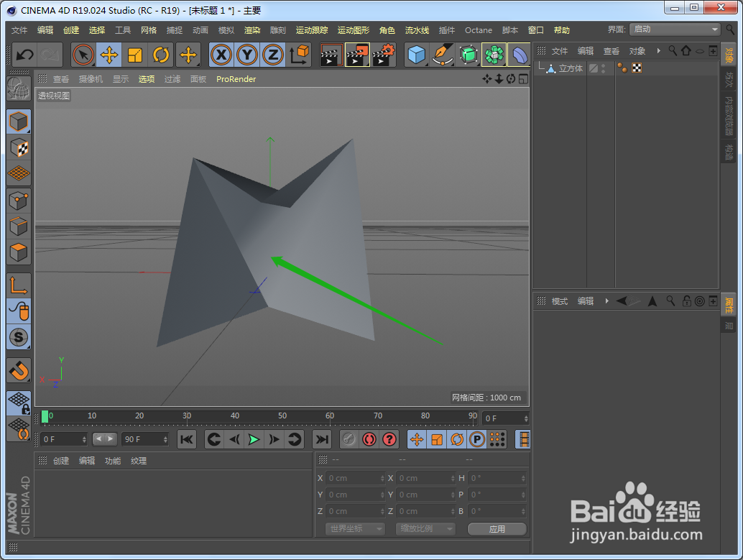The height and width of the screenshot is (560, 743).
Task: Add a Subdivision Surface generator
Action: (469, 55)
